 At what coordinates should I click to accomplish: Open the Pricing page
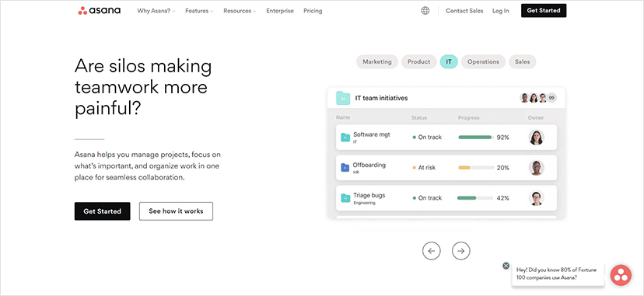(x=313, y=11)
